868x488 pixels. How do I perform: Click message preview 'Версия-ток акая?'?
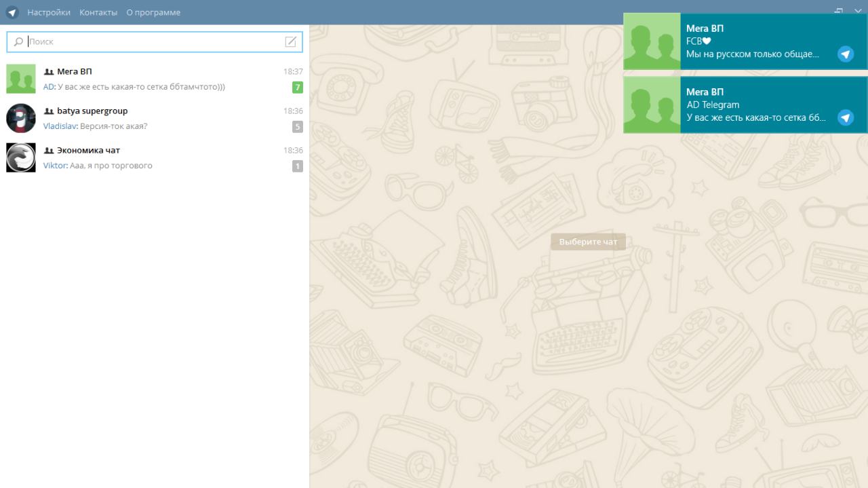pyautogui.click(x=113, y=126)
